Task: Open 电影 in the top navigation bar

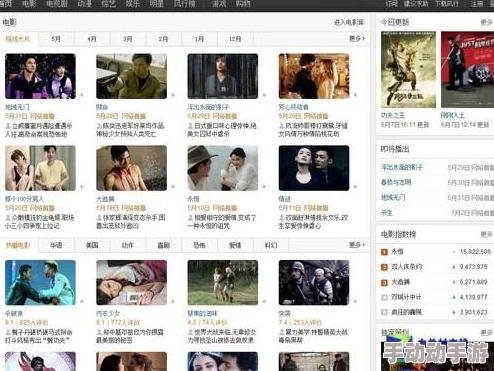Action: tap(29, 4)
